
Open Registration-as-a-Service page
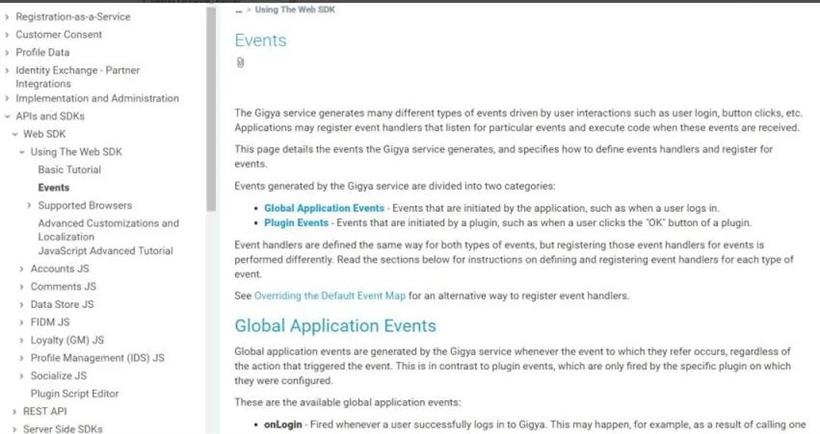(x=73, y=17)
